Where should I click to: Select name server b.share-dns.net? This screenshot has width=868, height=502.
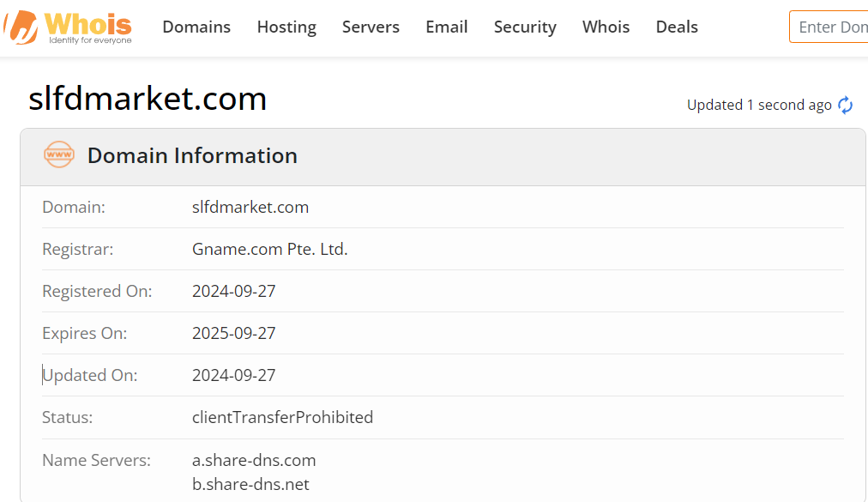[x=250, y=484]
